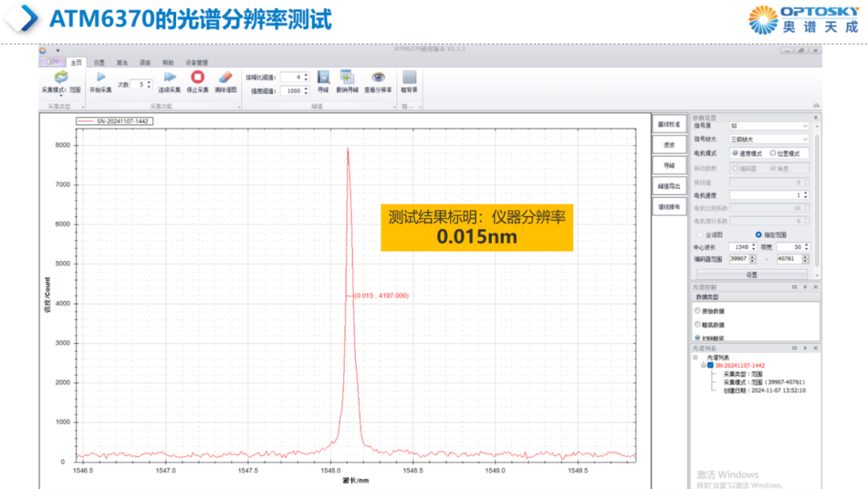Close the 光谱列表 panel
Image resolution: width=868 pixels, height=489 pixels.
(816, 348)
